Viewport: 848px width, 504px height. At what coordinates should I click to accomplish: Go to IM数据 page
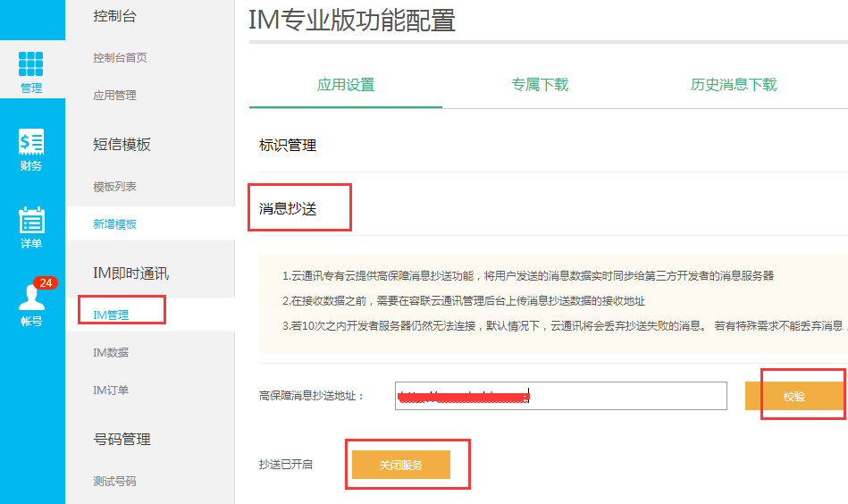(x=111, y=353)
